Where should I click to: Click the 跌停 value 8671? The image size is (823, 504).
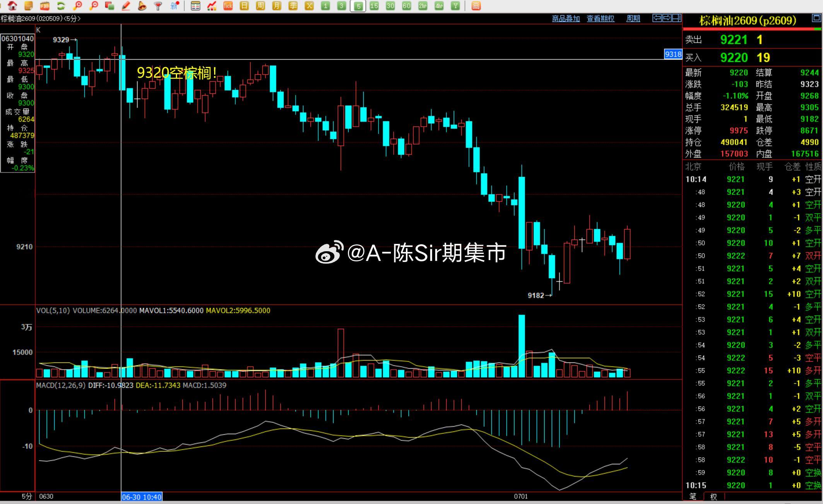[809, 131]
